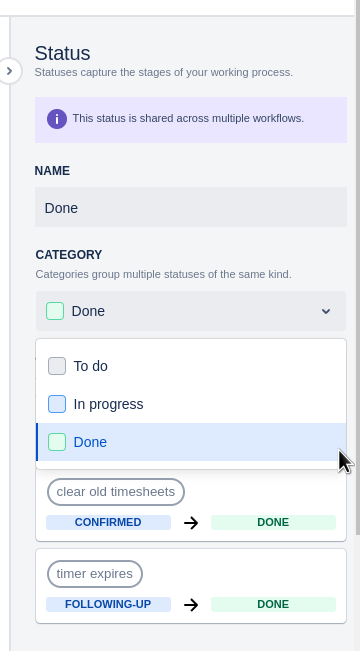Click DONE lozenge in clear old timesheets card
The image size is (360, 651).
point(273,522)
